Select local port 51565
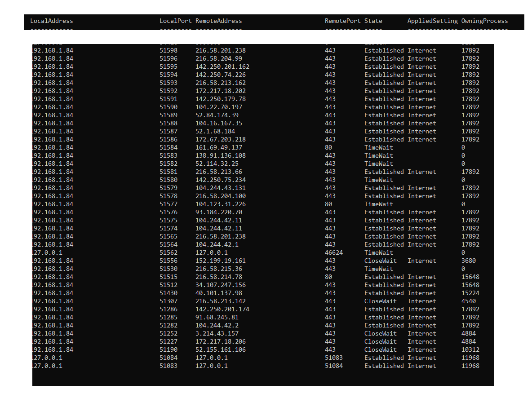 168,236
